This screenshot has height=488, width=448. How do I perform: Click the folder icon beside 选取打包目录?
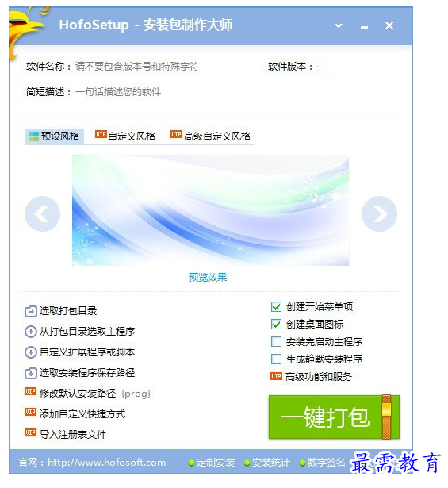(x=30, y=311)
